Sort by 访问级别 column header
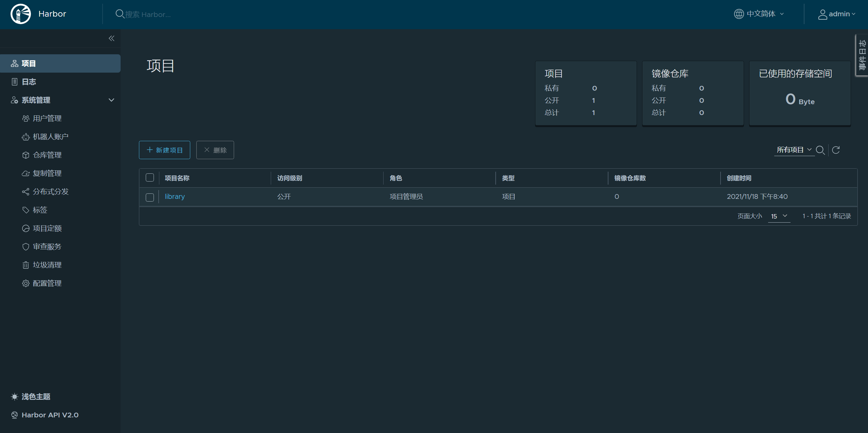The width and height of the screenshot is (868, 433). coord(289,178)
